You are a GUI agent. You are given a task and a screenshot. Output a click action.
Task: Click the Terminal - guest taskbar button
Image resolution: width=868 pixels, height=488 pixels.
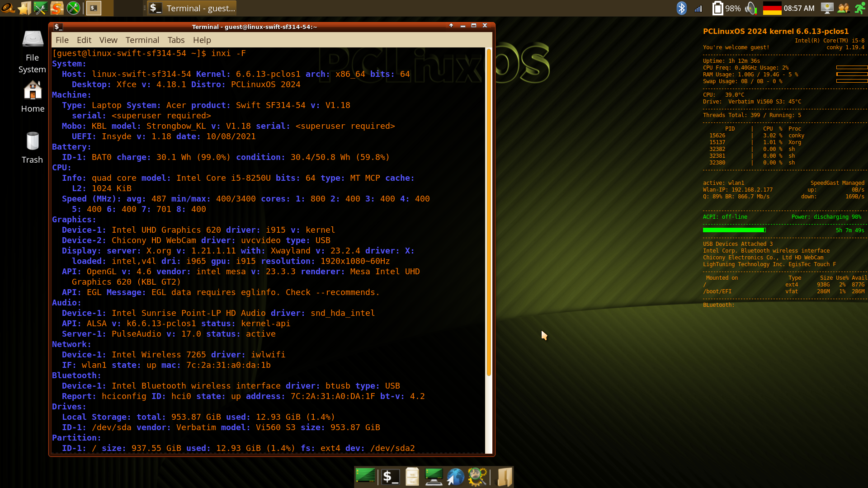point(192,8)
